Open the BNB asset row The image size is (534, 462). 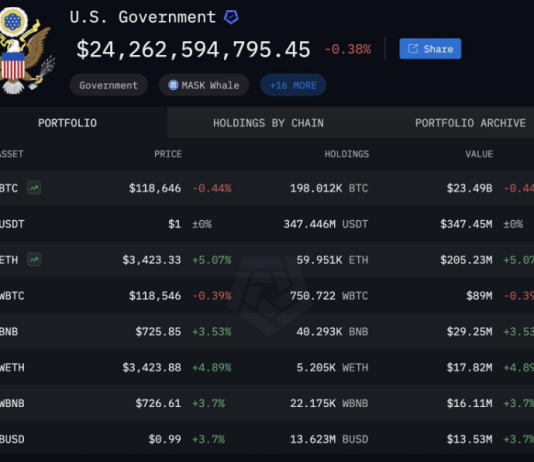267,331
